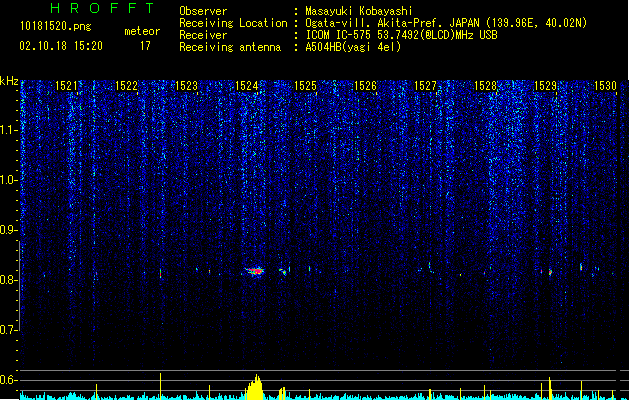Click the 1527 time marker
The height and width of the screenshot is (400, 629).
425,86
